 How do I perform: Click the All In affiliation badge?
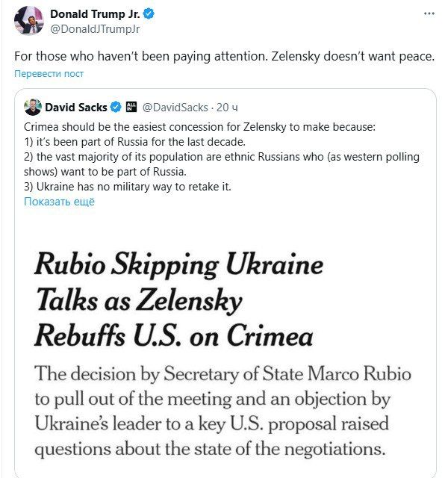coord(131,107)
